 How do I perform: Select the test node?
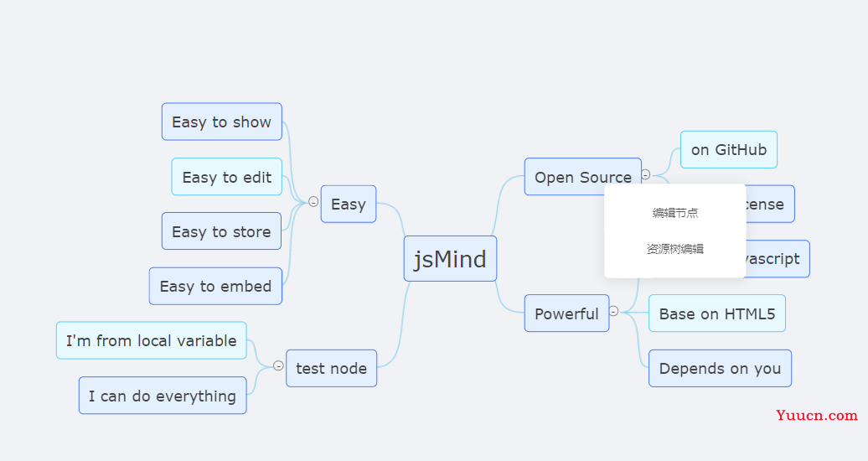click(x=331, y=368)
